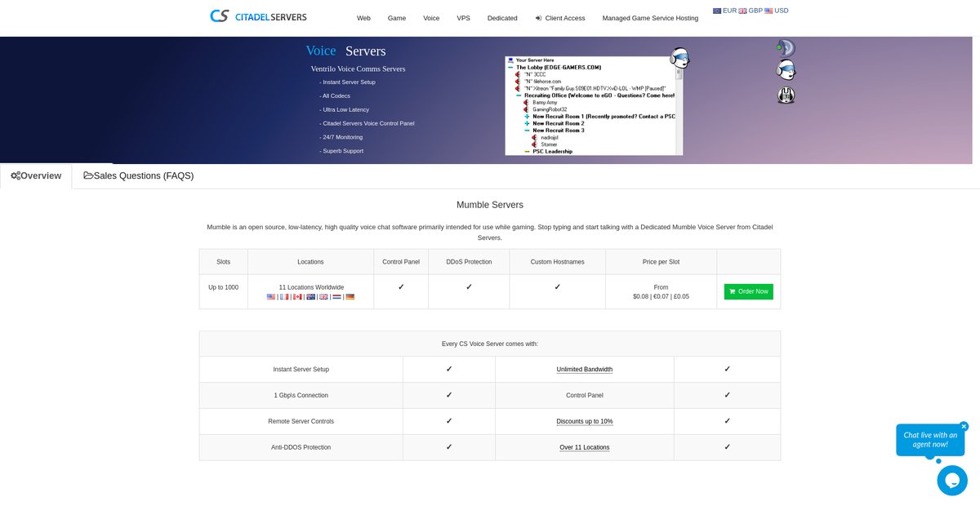Click the price text $0.08 | €0.07 | £0.05
980x506 pixels.
[661, 296]
